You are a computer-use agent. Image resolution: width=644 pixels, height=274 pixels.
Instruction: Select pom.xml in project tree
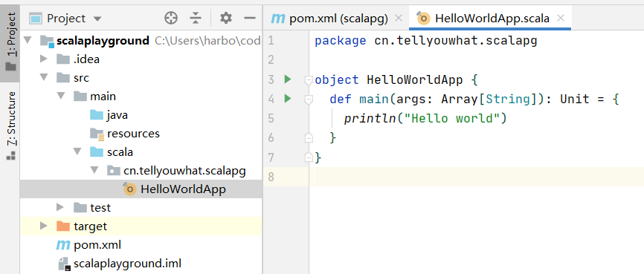click(97, 245)
